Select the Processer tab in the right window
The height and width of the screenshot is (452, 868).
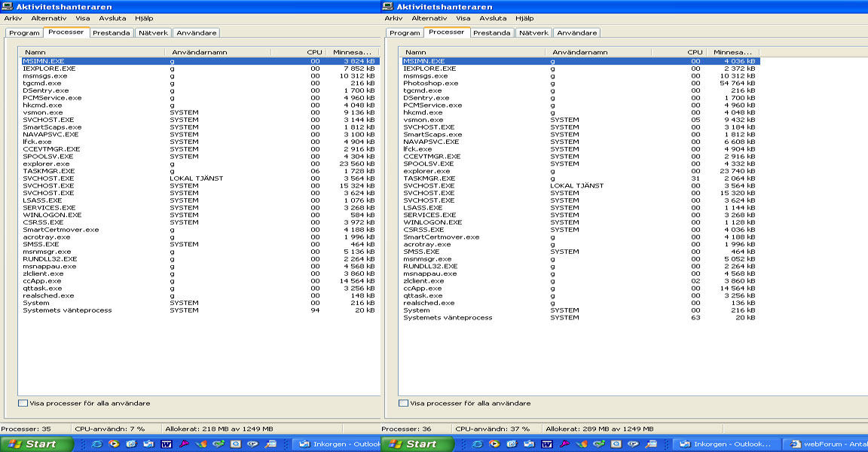click(446, 32)
